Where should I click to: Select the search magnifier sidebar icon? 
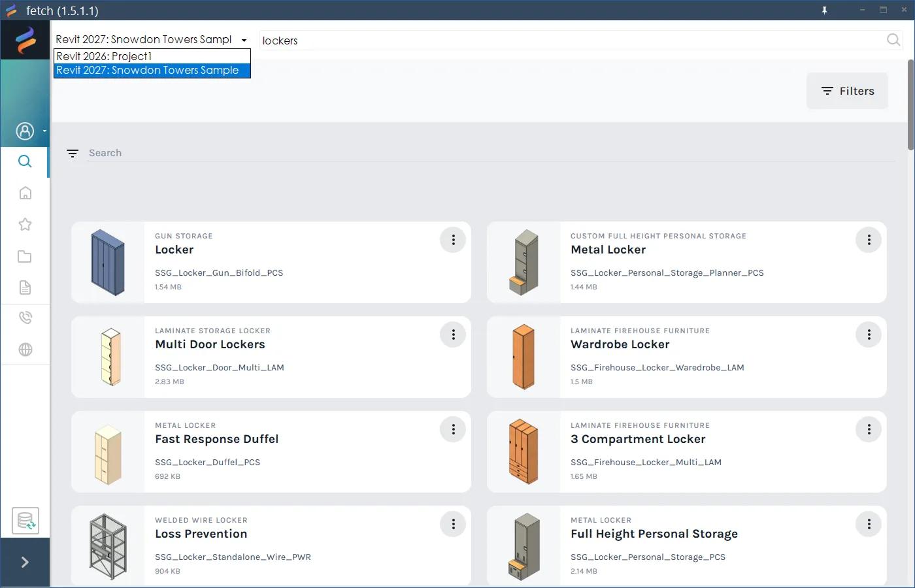[x=25, y=161]
